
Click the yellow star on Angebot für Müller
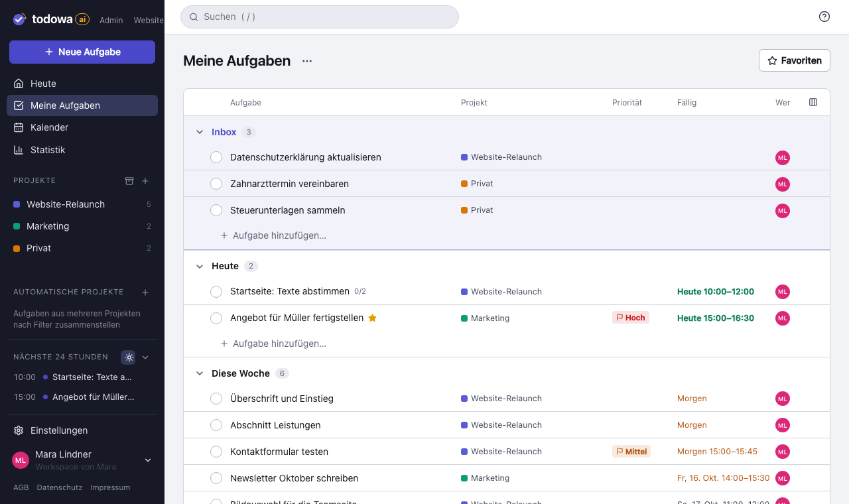tap(372, 318)
